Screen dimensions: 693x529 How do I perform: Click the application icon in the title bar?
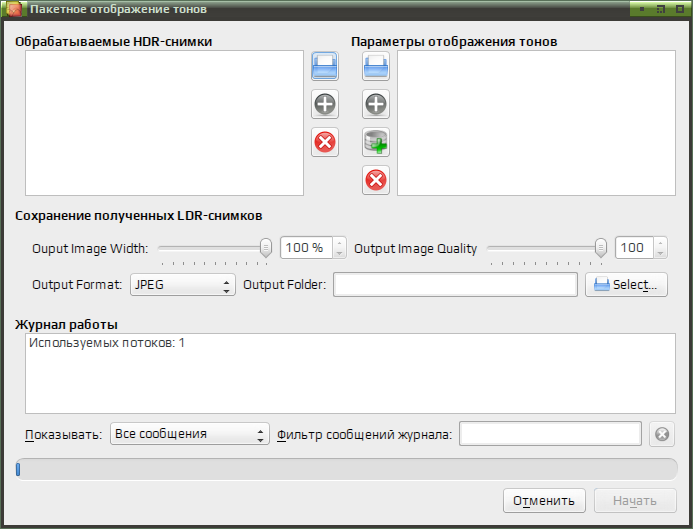click(14, 9)
